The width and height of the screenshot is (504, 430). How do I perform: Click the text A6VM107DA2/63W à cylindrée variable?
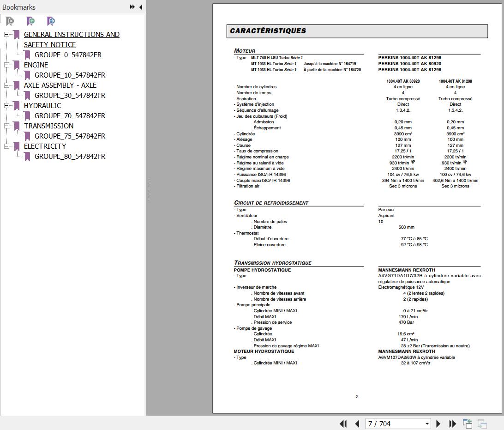[x=417, y=357]
